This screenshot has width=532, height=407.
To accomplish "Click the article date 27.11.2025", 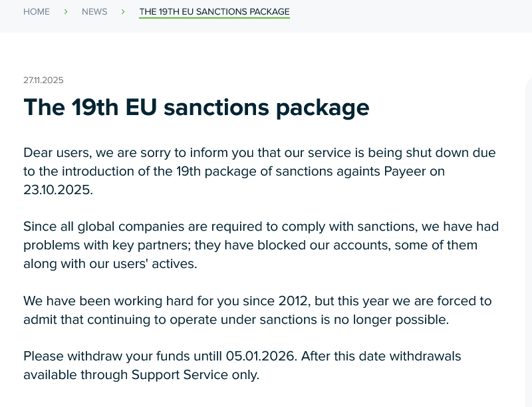I will pos(43,80).
